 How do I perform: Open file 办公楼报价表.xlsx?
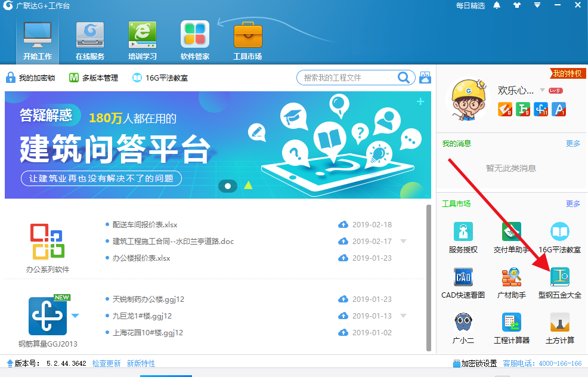[x=141, y=258]
